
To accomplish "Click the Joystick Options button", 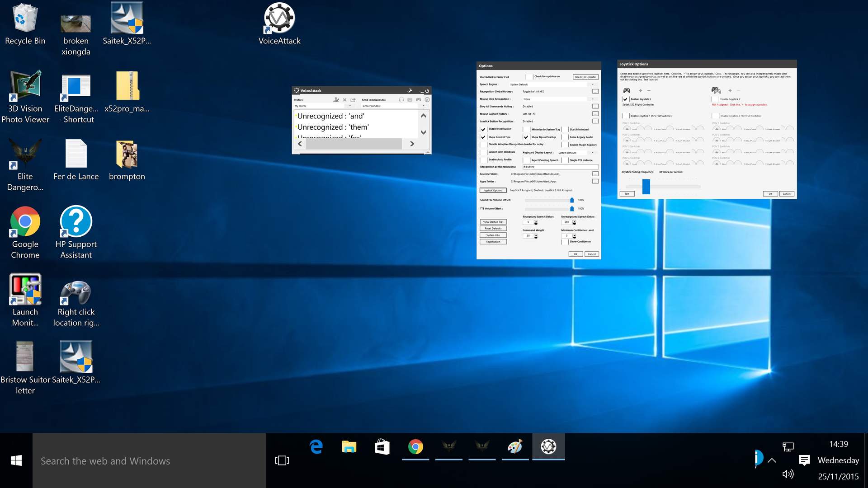I will click(x=493, y=190).
